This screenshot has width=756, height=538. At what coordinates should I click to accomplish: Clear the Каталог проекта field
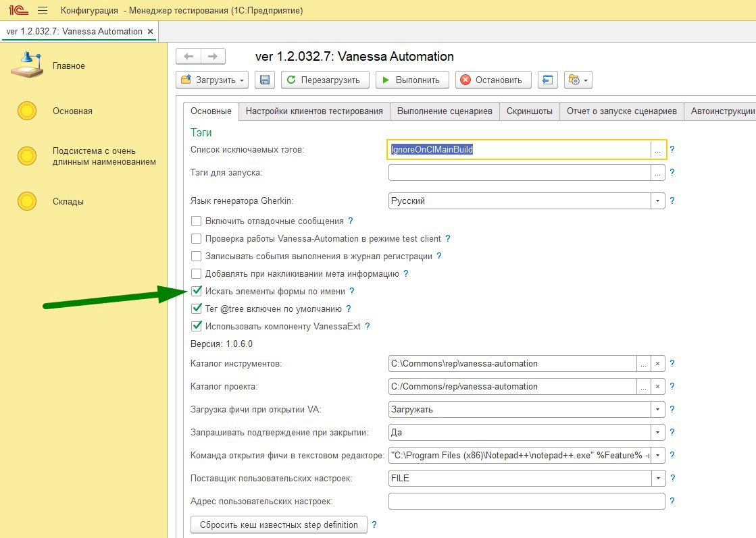[x=657, y=387]
